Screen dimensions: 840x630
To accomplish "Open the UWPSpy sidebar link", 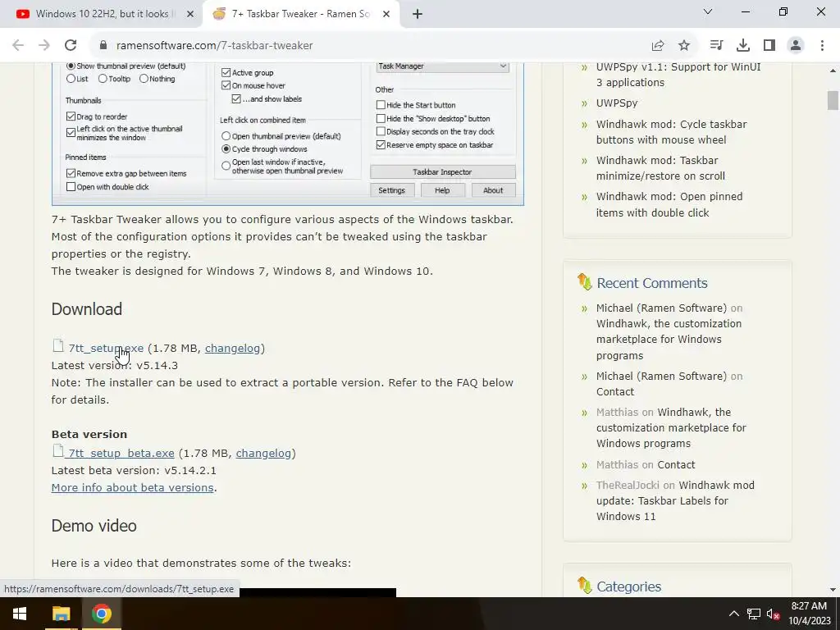I will 617,103.
